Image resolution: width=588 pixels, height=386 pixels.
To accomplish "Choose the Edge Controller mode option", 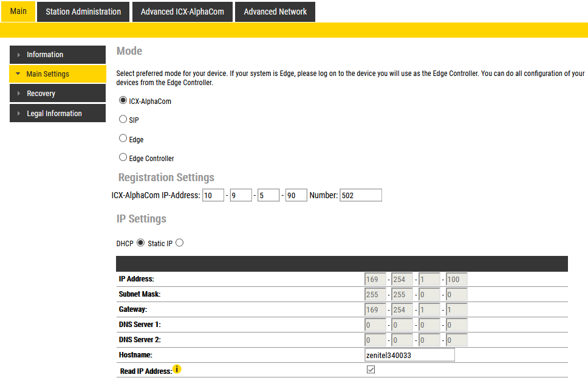I will (x=123, y=158).
